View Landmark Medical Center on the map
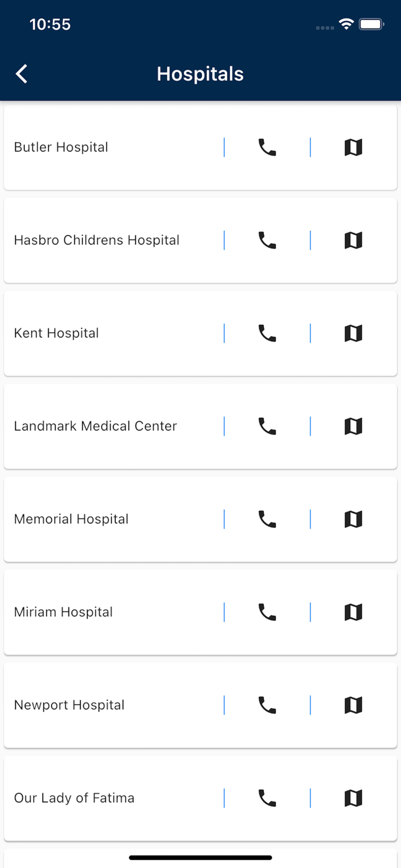The width and height of the screenshot is (401, 868). coord(353,426)
